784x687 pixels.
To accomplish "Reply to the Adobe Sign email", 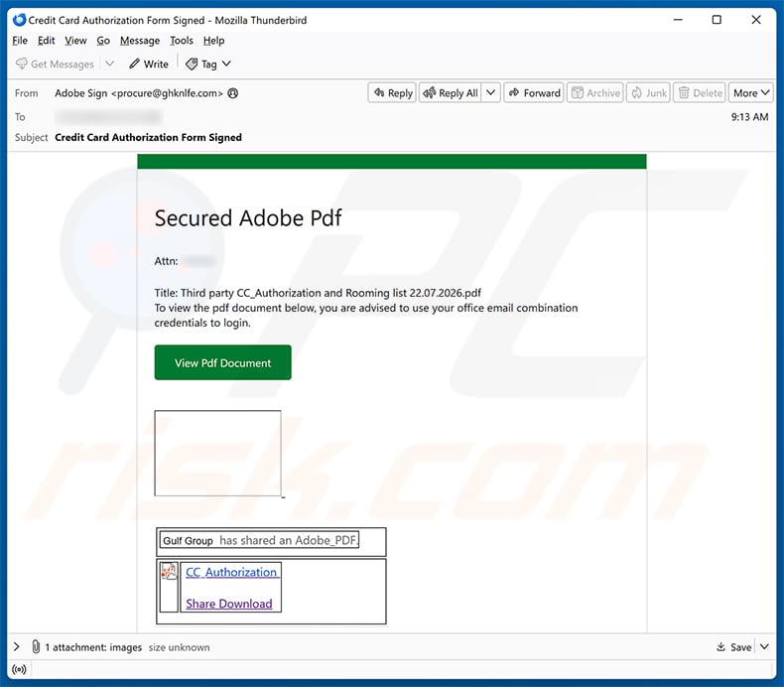I will pyautogui.click(x=393, y=93).
